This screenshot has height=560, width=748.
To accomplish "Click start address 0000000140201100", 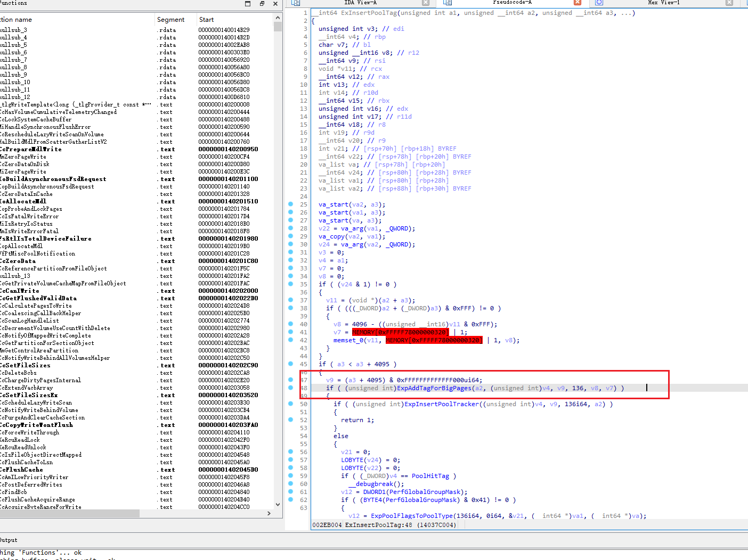I will (x=228, y=179).
